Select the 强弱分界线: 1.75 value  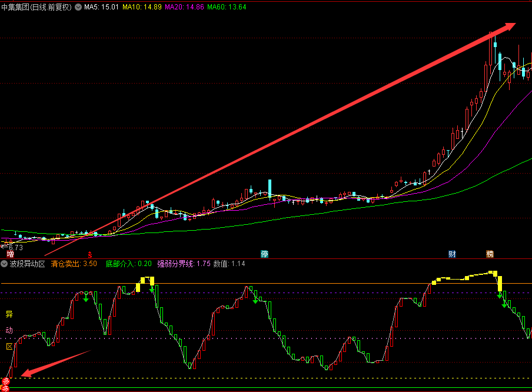(x=184, y=264)
